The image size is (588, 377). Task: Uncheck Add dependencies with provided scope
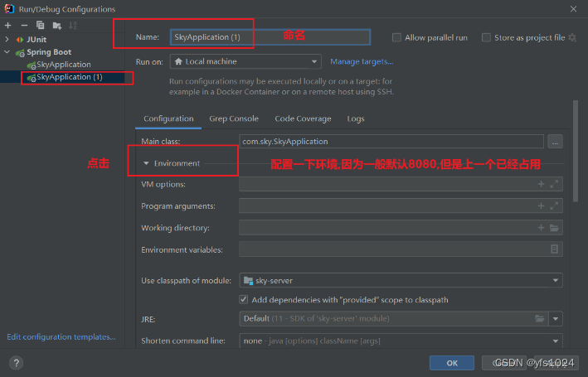pos(243,299)
